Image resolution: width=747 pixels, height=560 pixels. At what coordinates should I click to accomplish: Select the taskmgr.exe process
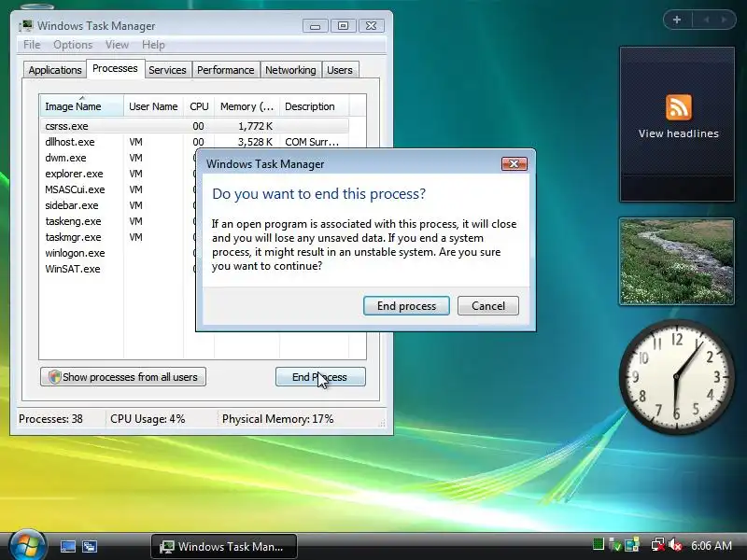click(73, 237)
